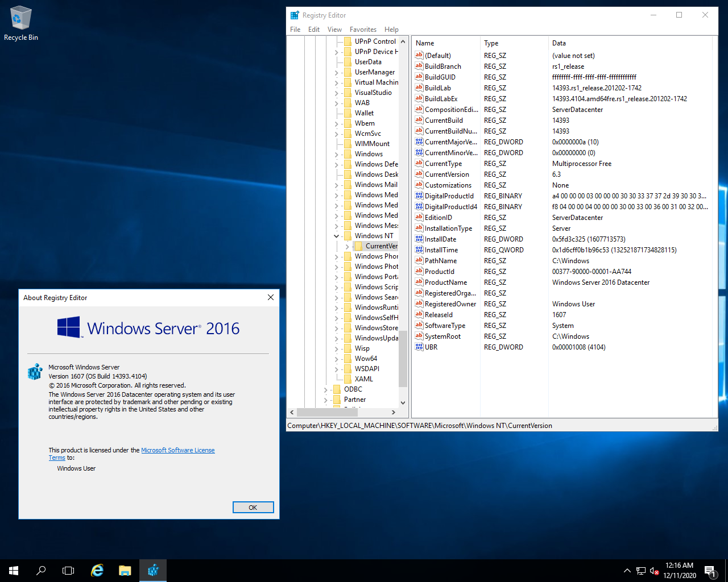
Task: Click the muted volume tray icon
Action: [x=654, y=571]
